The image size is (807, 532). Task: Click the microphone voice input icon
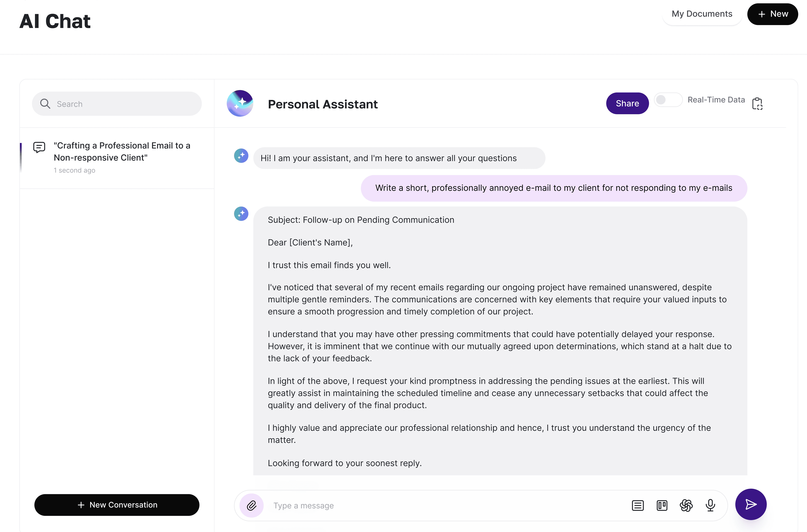tap(711, 505)
